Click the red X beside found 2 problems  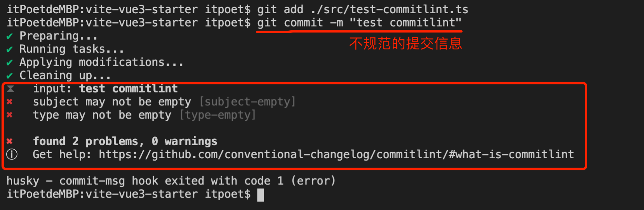[x=10, y=142]
